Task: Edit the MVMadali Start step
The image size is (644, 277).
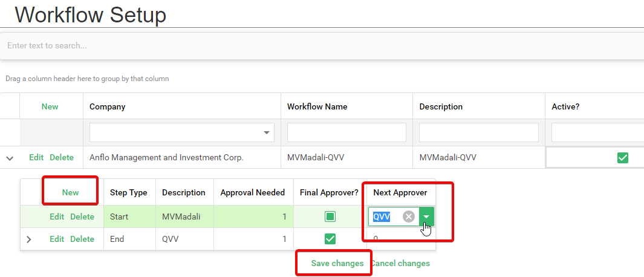Action: 57,217
